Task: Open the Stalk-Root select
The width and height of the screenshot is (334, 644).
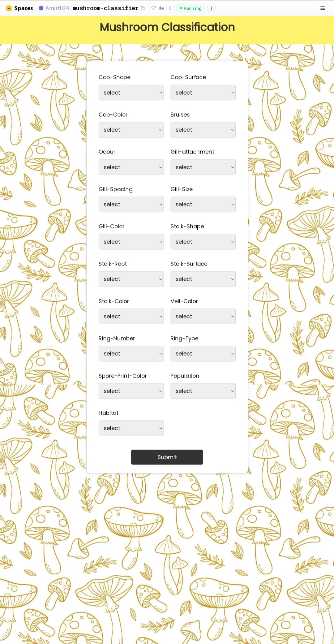Action: click(131, 279)
